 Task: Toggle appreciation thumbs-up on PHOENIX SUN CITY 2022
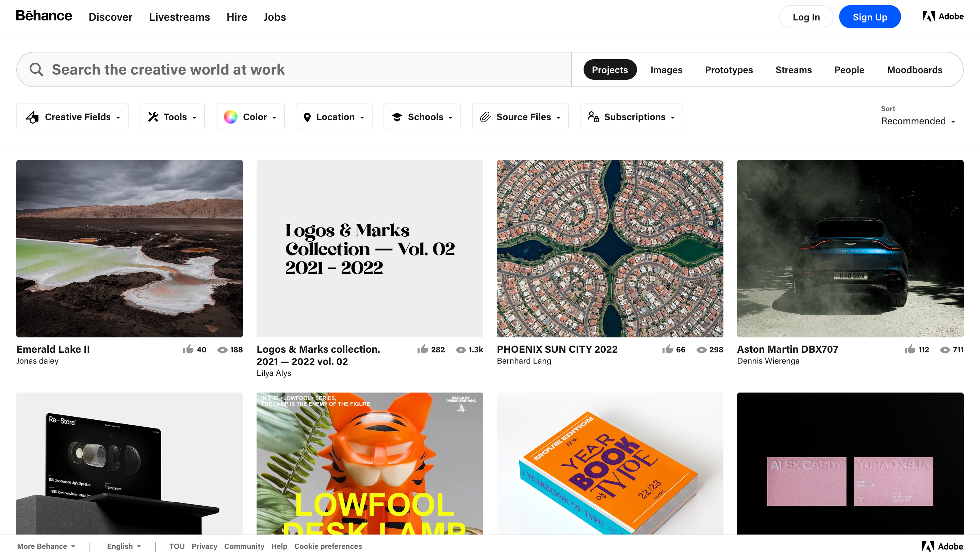(667, 349)
